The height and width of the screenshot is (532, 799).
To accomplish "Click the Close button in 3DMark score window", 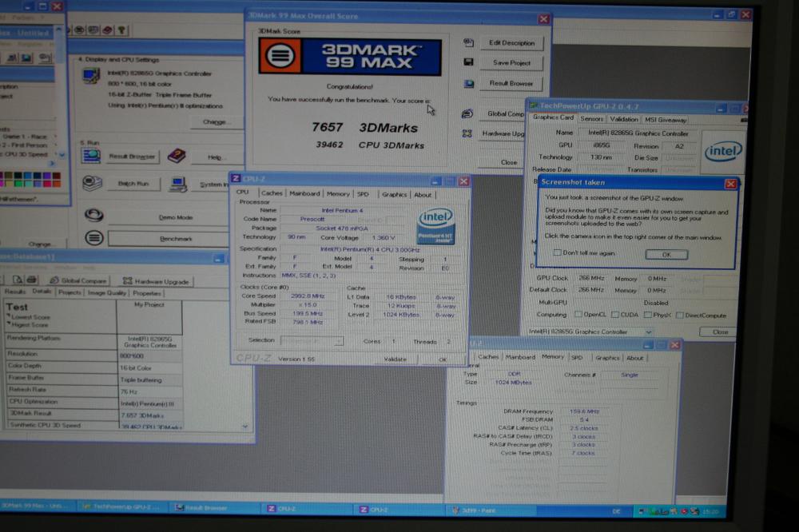I will click(508, 162).
